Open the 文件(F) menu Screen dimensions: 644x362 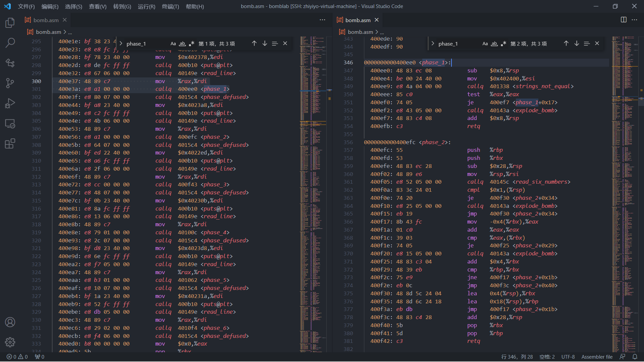point(26,6)
